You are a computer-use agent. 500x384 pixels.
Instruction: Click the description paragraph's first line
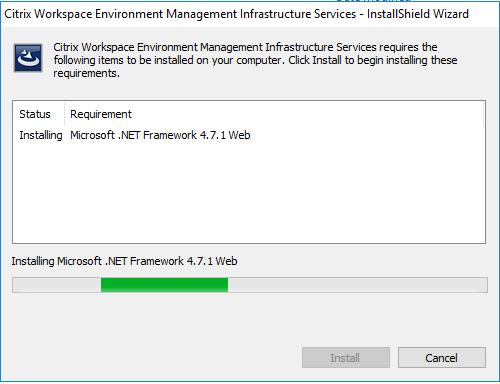pyautogui.click(x=245, y=47)
